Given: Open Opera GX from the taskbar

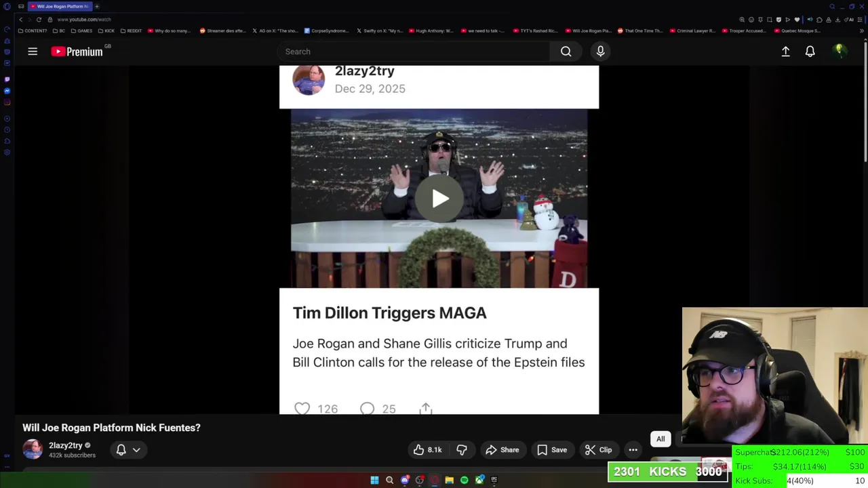Looking at the screenshot, I should (x=435, y=480).
